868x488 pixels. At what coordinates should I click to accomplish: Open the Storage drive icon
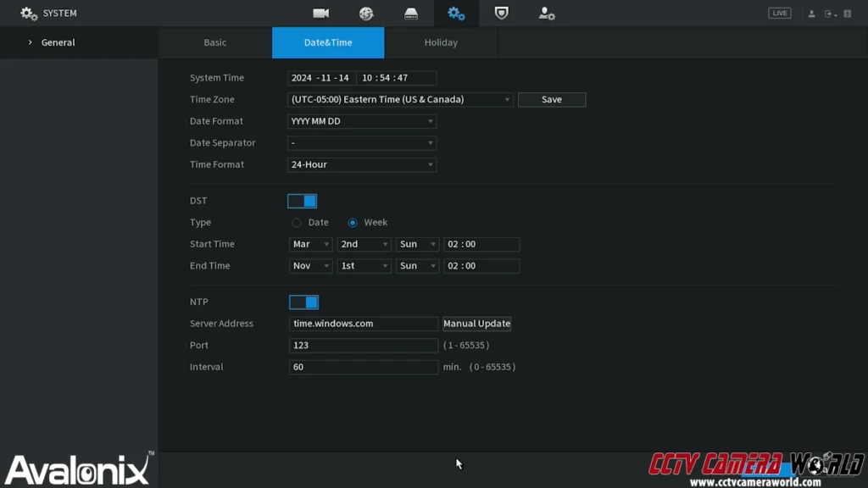411,14
